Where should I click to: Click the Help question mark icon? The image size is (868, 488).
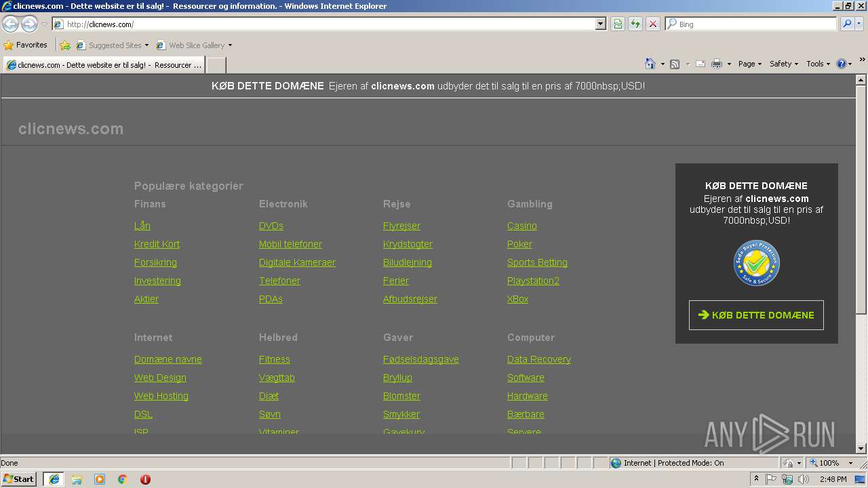[842, 64]
